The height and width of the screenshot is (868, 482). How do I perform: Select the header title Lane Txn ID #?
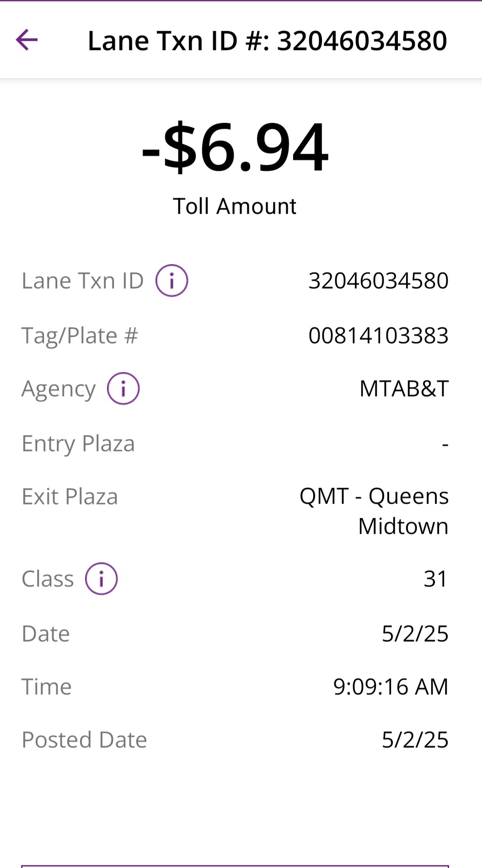(268, 41)
